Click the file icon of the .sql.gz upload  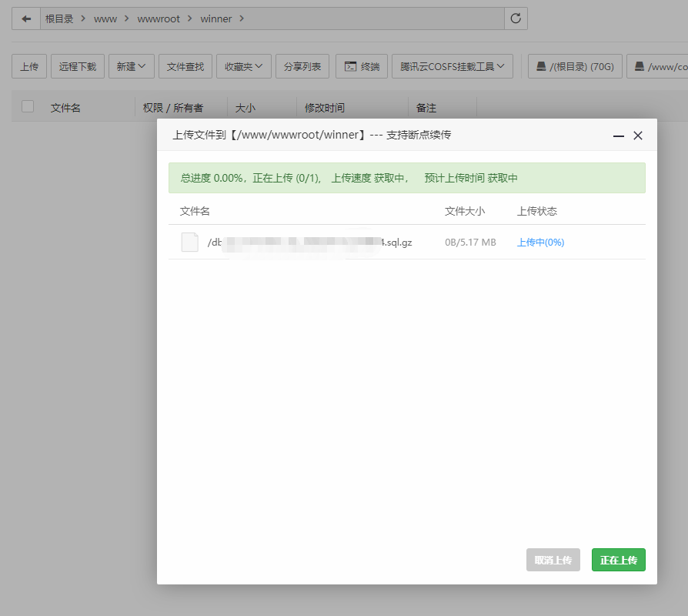(x=190, y=243)
